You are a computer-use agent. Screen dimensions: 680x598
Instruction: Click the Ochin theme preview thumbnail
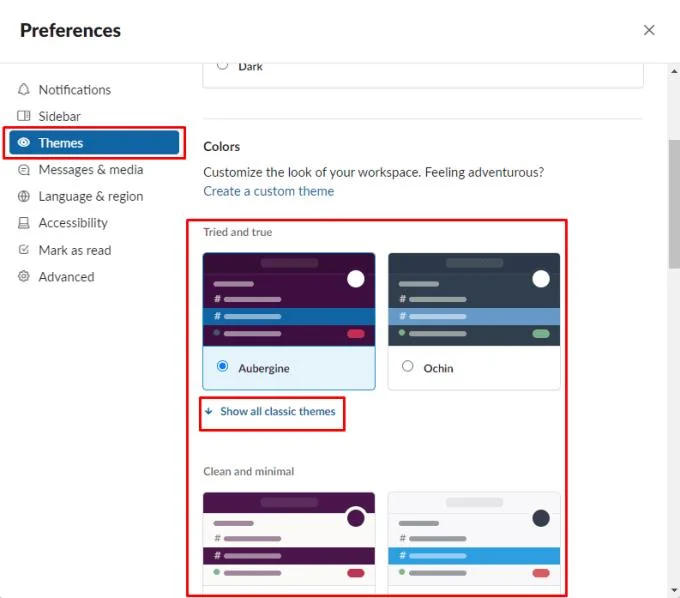[x=474, y=300]
